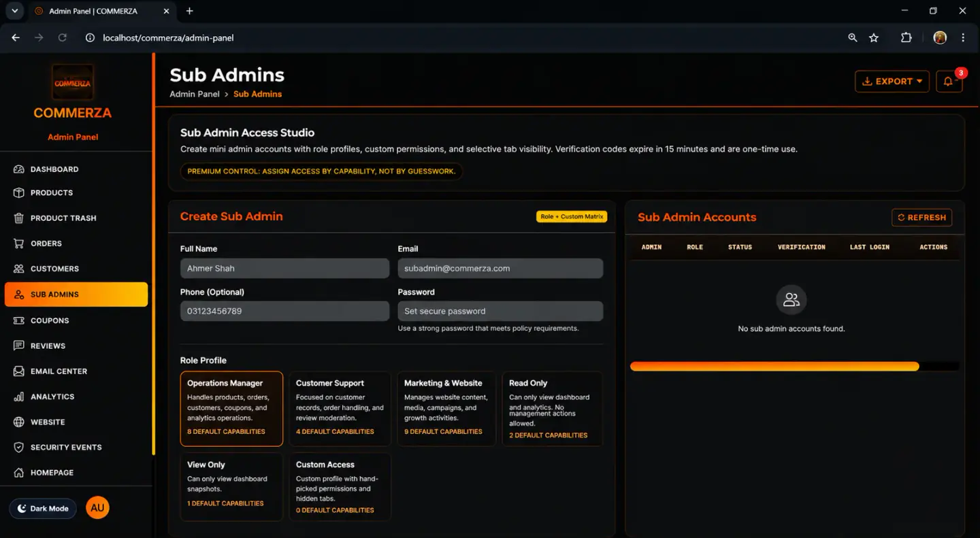Reload the page with refresh icon

63,38
